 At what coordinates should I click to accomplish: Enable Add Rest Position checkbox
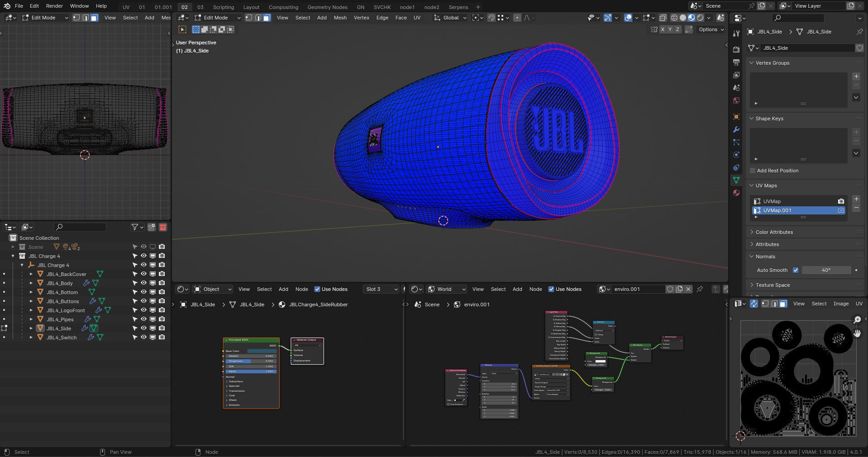coord(753,171)
